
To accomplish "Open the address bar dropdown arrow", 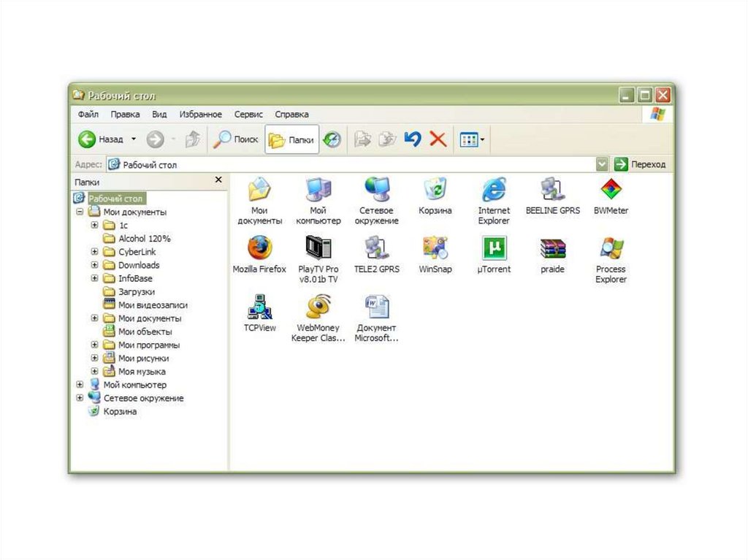I will pyautogui.click(x=602, y=164).
